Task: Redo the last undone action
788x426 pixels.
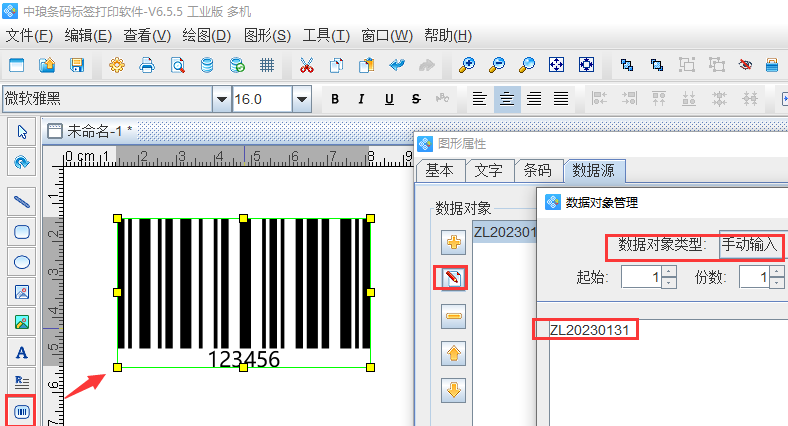Action: click(427, 65)
